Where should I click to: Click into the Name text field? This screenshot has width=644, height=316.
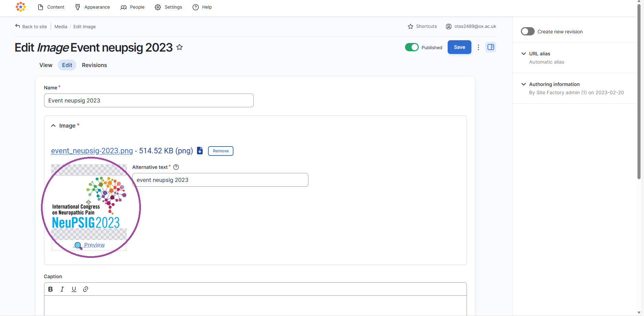click(x=149, y=100)
